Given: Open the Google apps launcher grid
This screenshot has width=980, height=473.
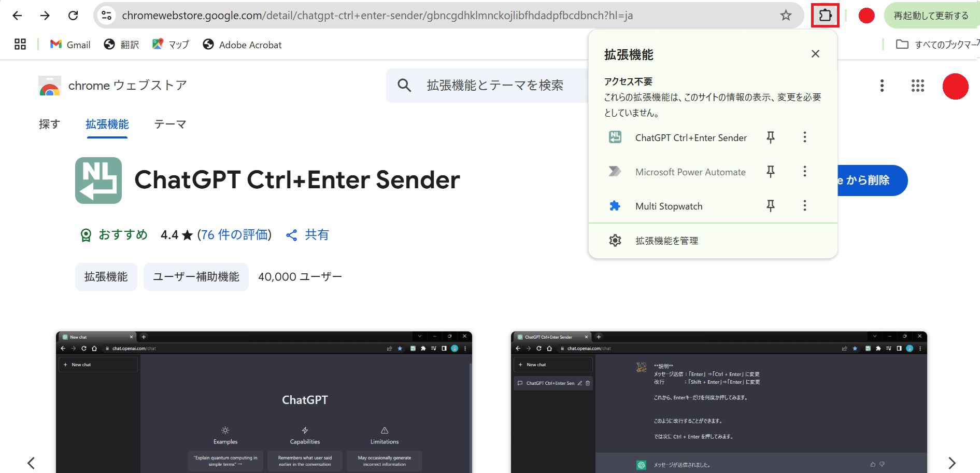Looking at the screenshot, I should tap(917, 86).
